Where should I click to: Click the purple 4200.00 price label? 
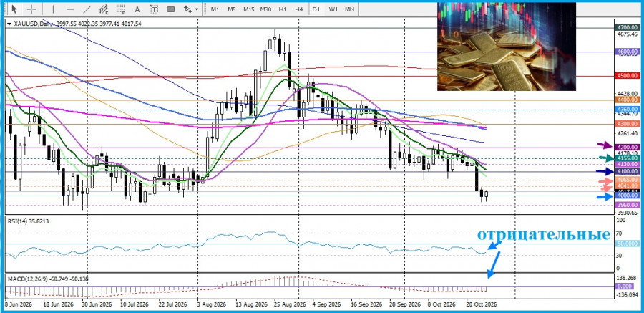(627, 148)
